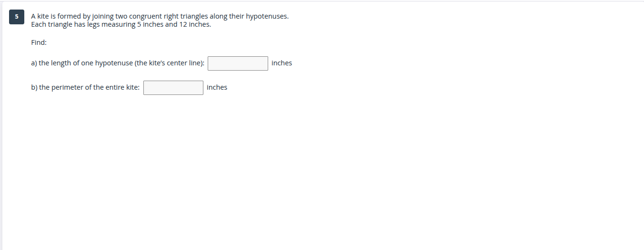Click 'Each triangle' starting the second sentence
Image resolution: width=644 pixels, height=250 pixels.
[51, 24]
